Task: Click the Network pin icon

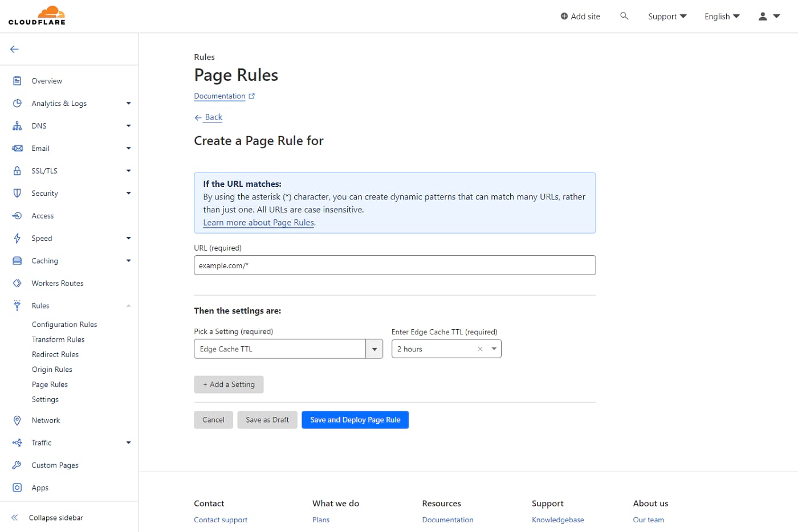Action: point(17,420)
